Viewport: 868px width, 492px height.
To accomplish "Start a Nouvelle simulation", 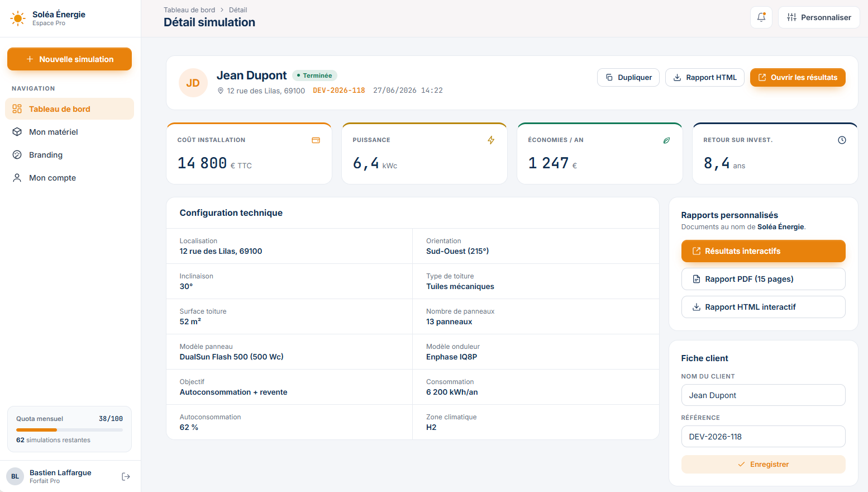I will 69,59.
